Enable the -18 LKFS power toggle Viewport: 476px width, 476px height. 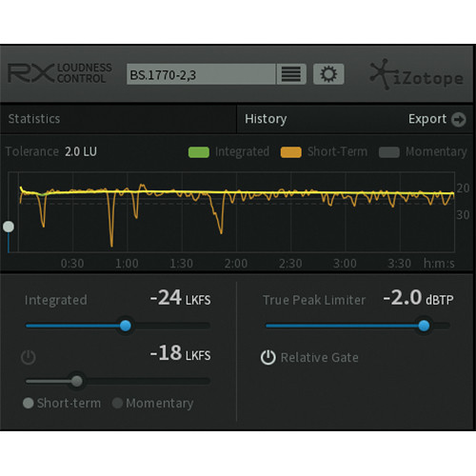point(29,357)
